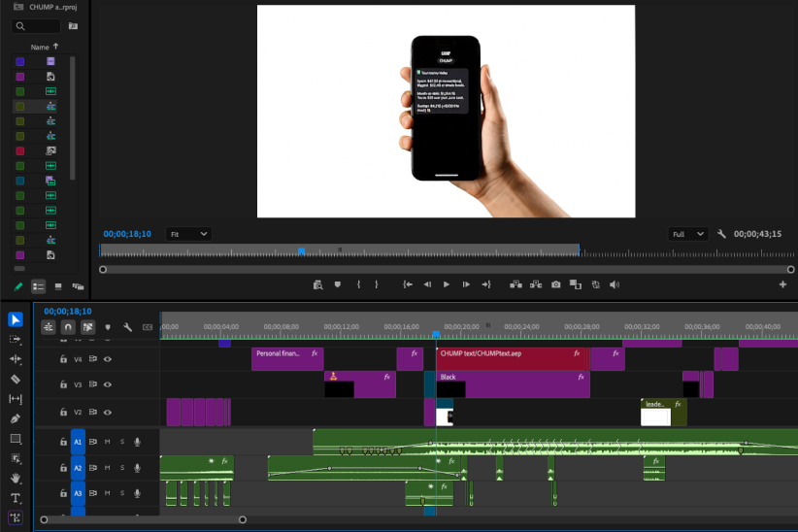Select the Type tool
The width and height of the screenshot is (798, 532).
click(16, 498)
